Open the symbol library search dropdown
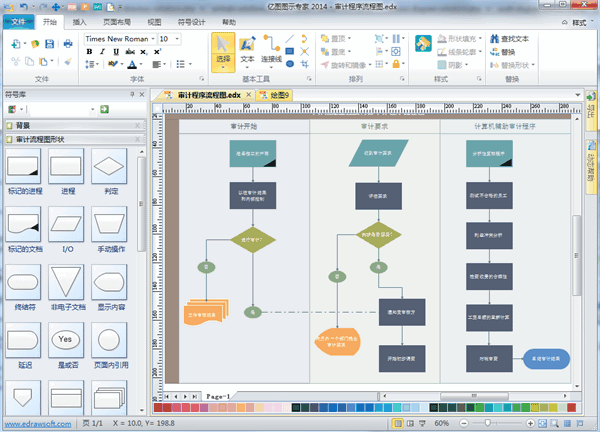The height and width of the screenshot is (432, 600). pos(92,109)
